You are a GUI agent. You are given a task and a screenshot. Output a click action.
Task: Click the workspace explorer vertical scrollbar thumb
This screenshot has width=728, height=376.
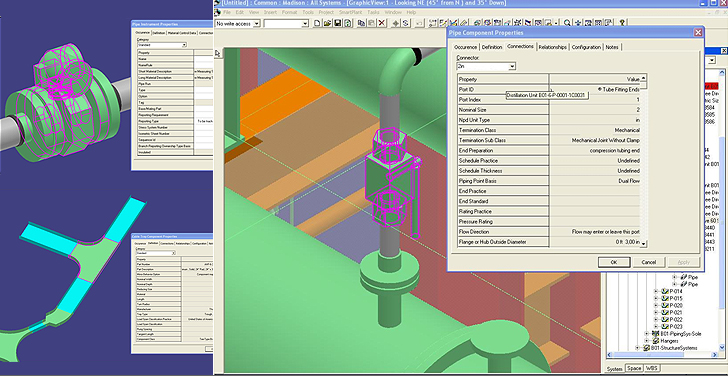[x=722, y=223]
